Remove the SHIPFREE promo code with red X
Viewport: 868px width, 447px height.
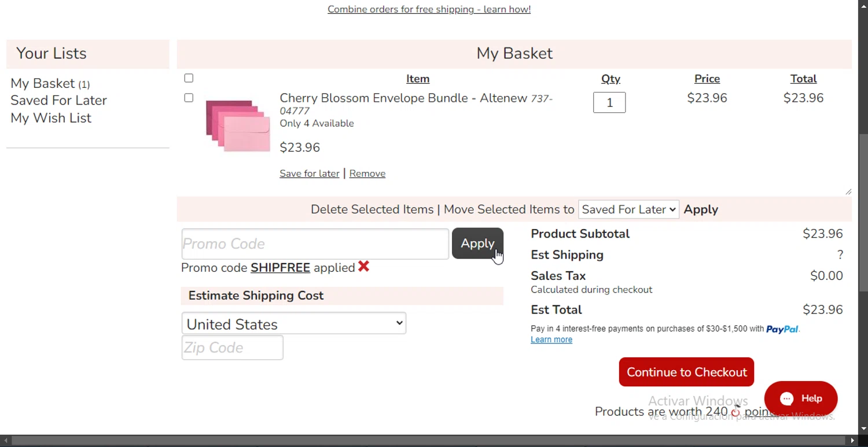click(363, 267)
